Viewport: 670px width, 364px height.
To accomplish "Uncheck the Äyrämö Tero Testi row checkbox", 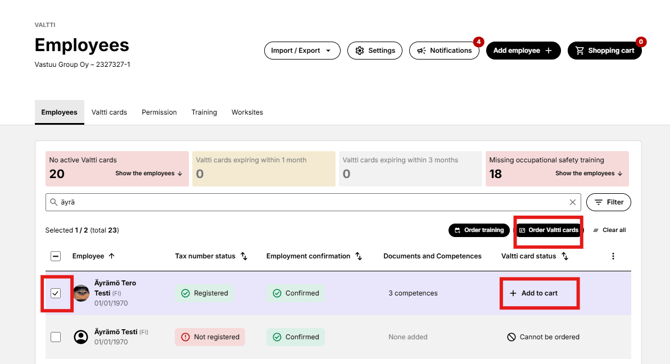I will coord(56,293).
